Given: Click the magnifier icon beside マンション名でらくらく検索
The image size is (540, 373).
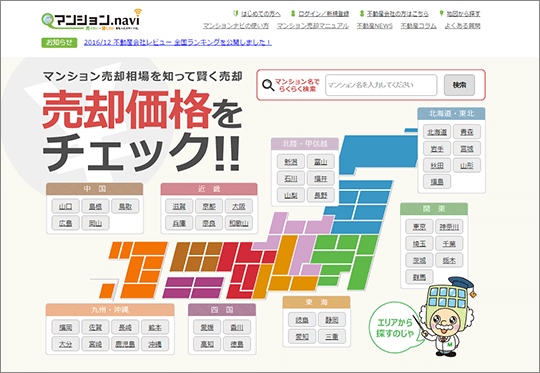Looking at the screenshot, I should point(268,85).
